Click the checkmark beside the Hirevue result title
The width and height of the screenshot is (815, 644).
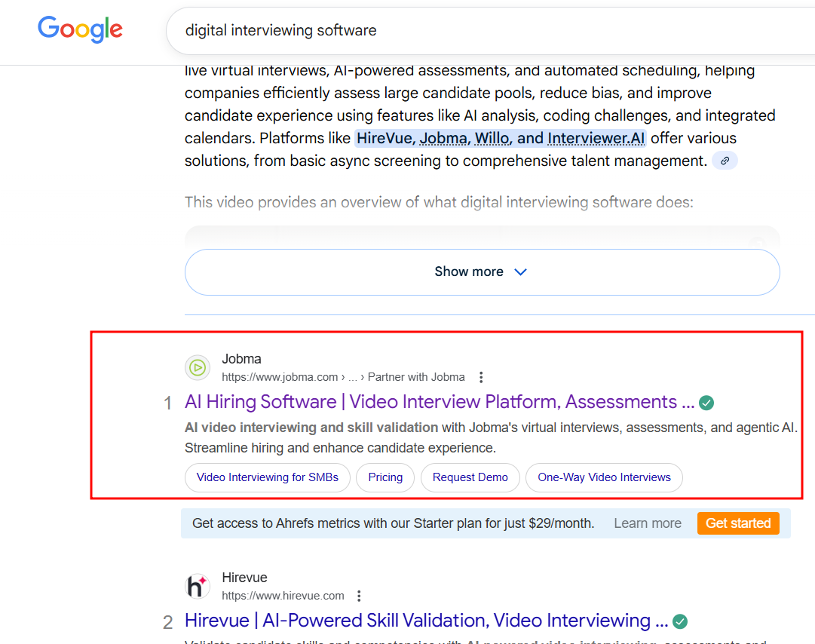pos(679,621)
